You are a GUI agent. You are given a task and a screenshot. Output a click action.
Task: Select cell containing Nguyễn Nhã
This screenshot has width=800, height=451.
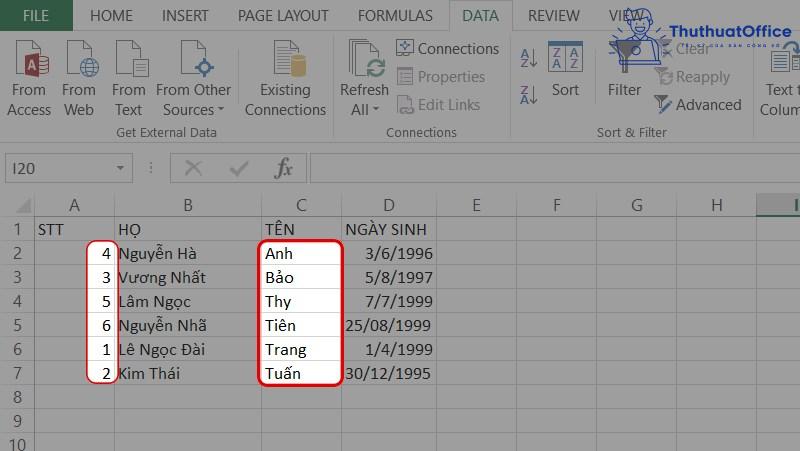[188, 325]
